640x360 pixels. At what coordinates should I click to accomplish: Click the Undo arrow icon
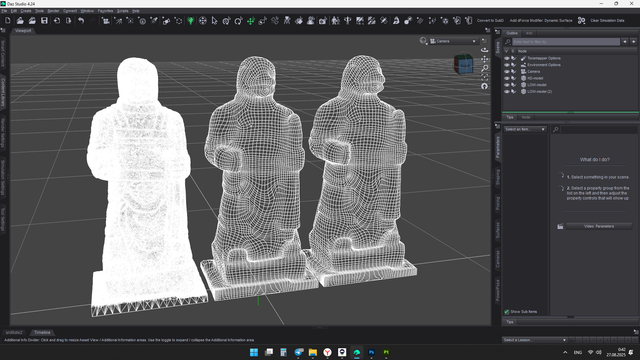(x=81, y=20)
